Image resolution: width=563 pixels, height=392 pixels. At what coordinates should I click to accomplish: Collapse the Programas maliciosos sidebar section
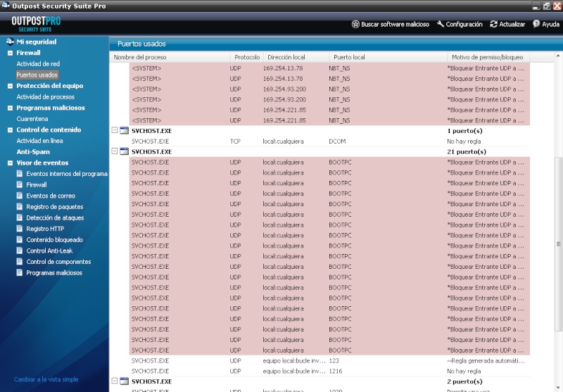[10, 108]
